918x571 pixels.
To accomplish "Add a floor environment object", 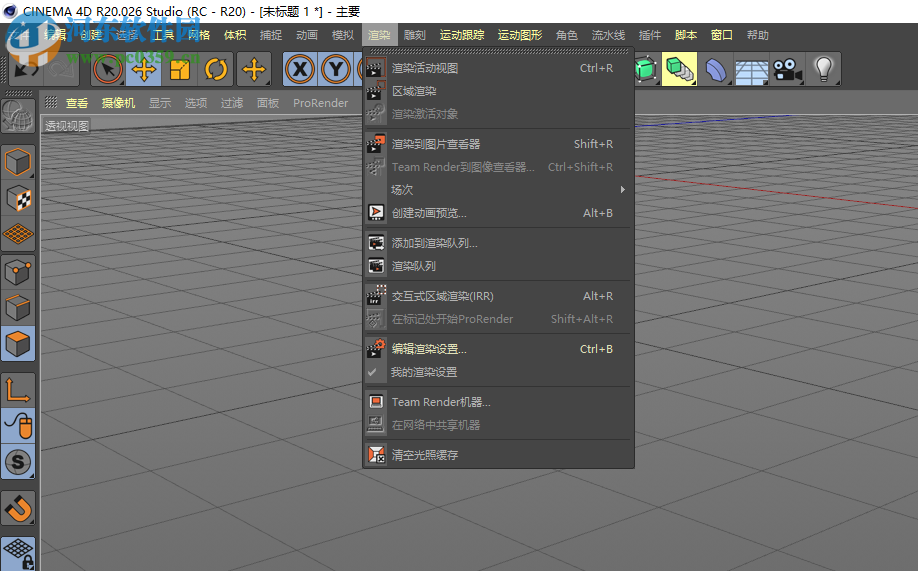I will tap(752, 70).
